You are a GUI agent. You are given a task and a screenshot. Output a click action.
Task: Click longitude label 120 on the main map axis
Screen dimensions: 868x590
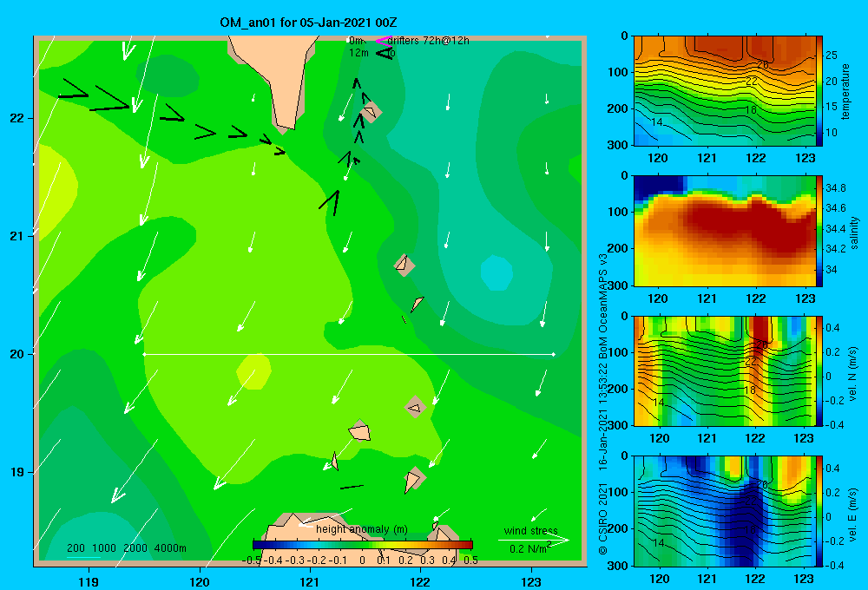(200, 581)
